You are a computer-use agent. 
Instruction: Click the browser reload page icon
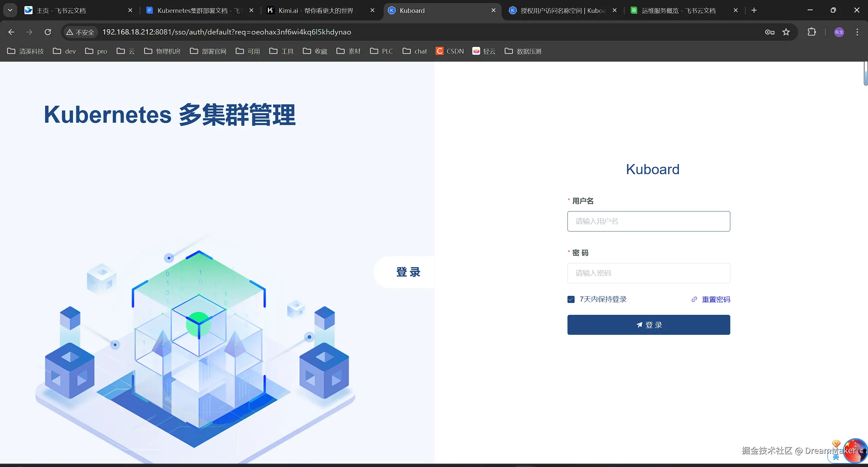48,32
